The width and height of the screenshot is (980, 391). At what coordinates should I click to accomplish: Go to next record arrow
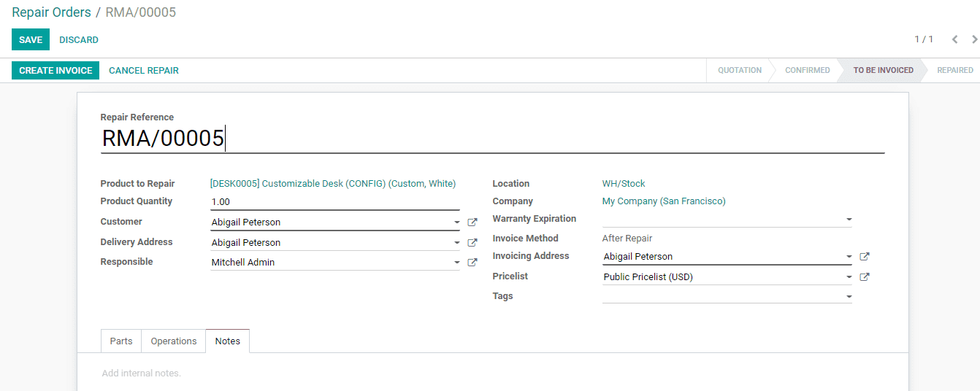[974, 39]
